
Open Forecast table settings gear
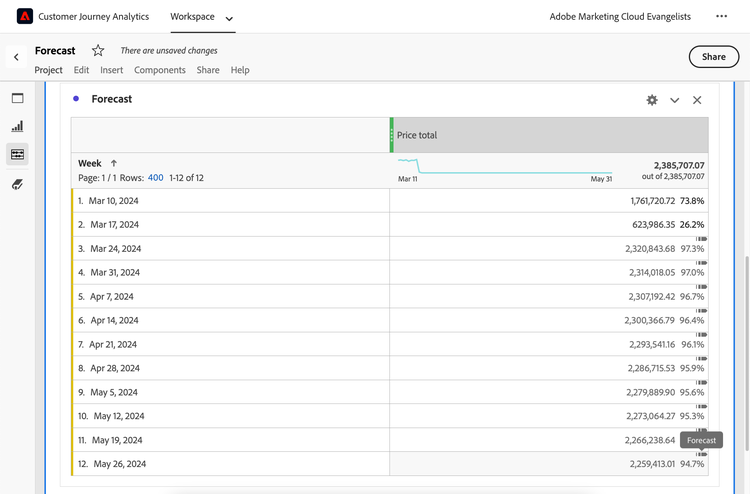pos(652,100)
